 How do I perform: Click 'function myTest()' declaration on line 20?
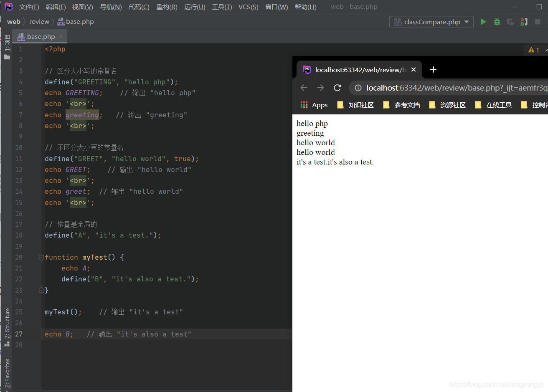[80, 257]
